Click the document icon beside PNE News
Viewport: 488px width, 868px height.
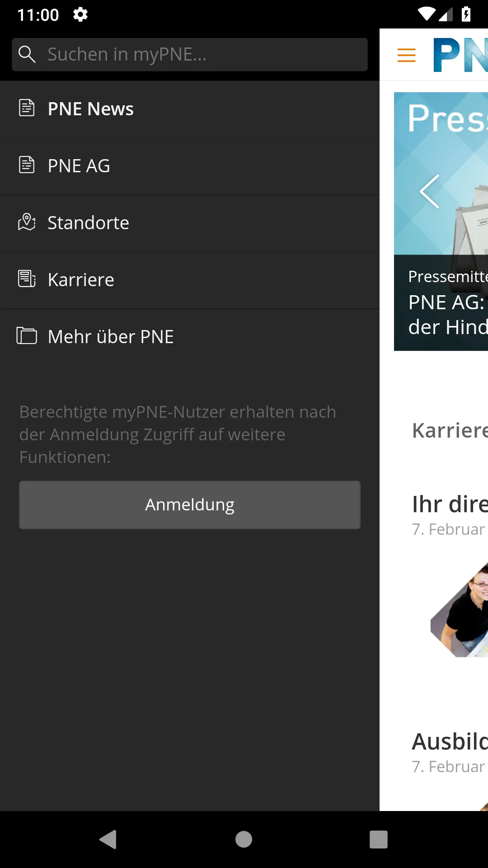pyautogui.click(x=27, y=108)
